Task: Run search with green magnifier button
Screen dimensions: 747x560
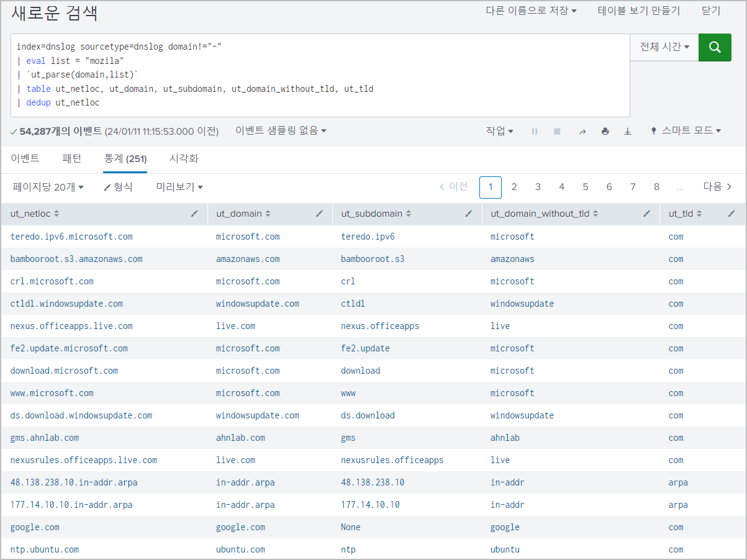Action: (715, 47)
